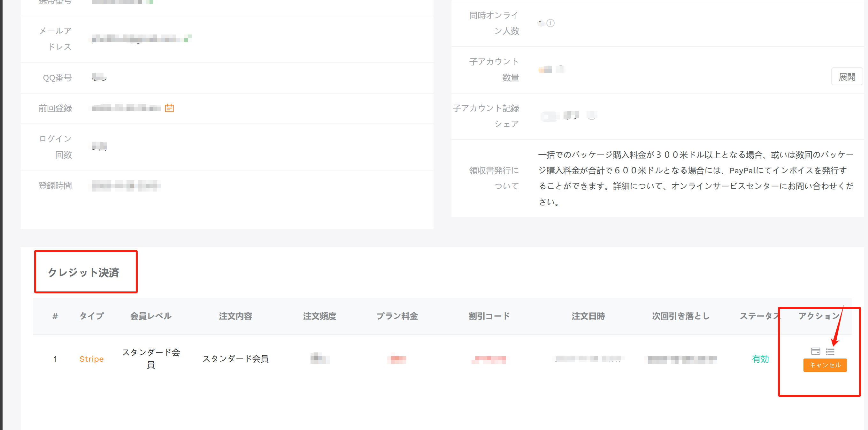Click the タイプ column header
This screenshot has width=868, height=430.
point(91,316)
